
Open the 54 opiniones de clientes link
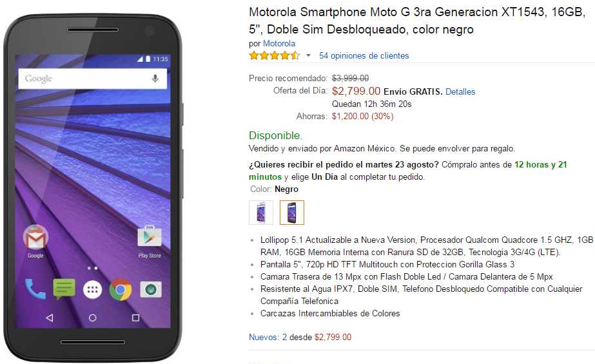tap(364, 56)
